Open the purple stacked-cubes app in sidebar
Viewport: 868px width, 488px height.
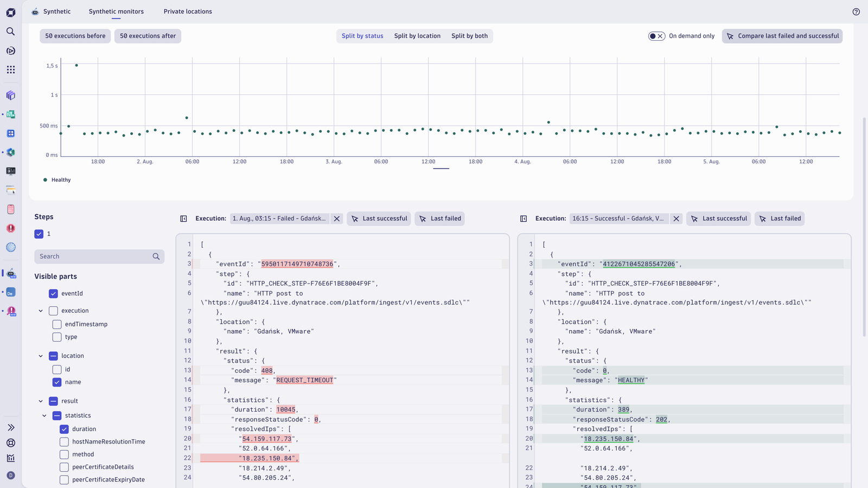10,95
